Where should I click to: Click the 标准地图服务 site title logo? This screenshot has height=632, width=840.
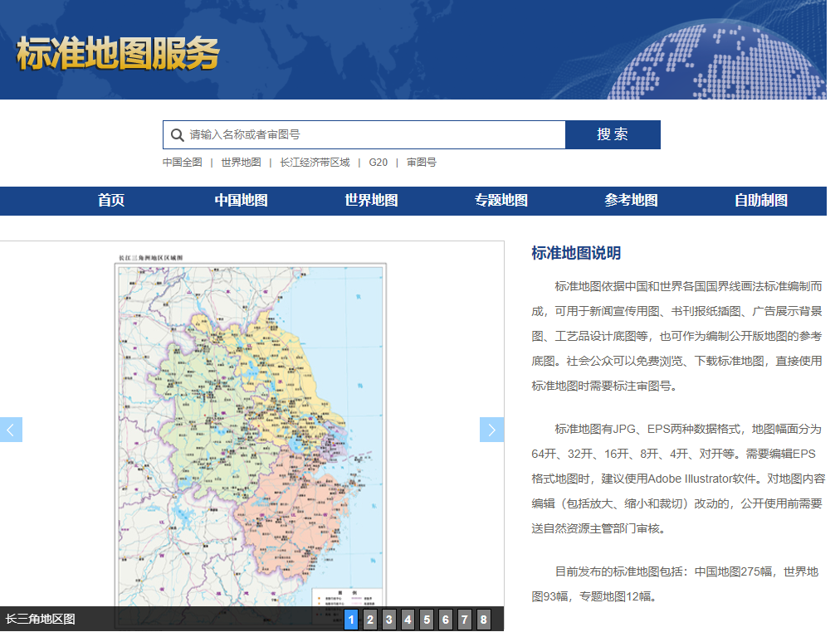point(118,55)
